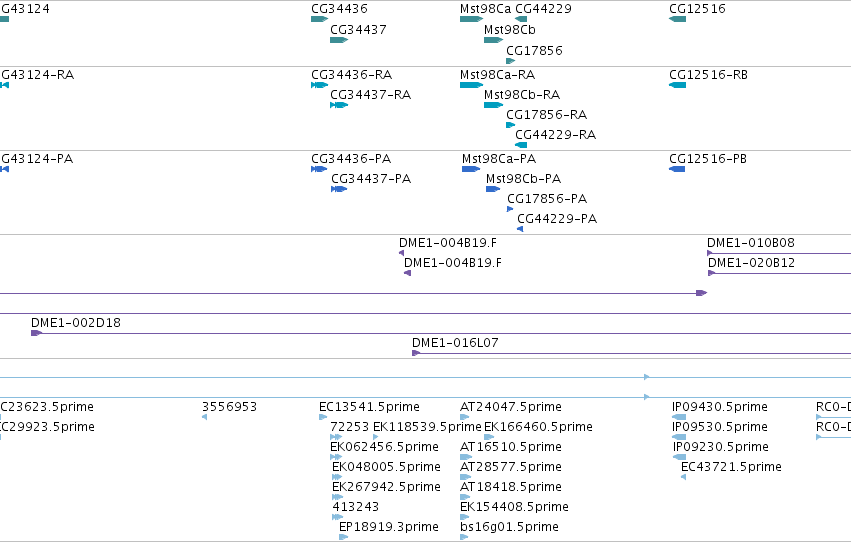Select the 3556953 feature label
Screen dimensions: 851x542
[230, 407]
